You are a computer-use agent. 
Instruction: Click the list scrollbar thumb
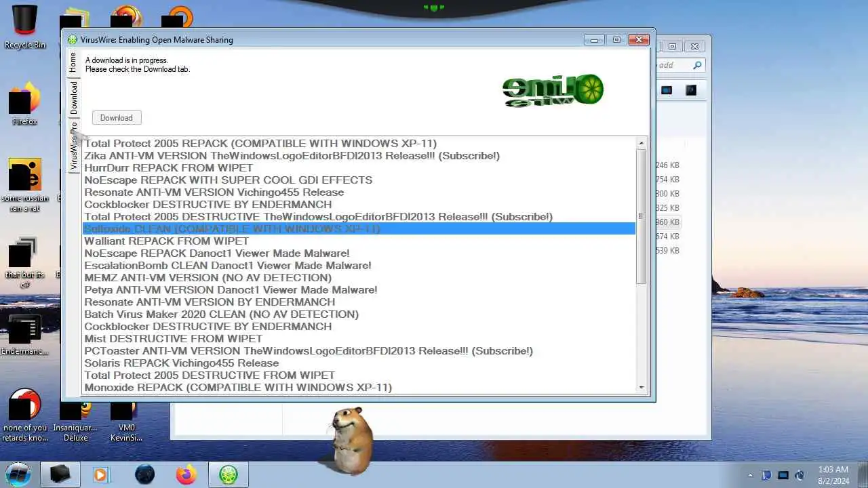642,217
